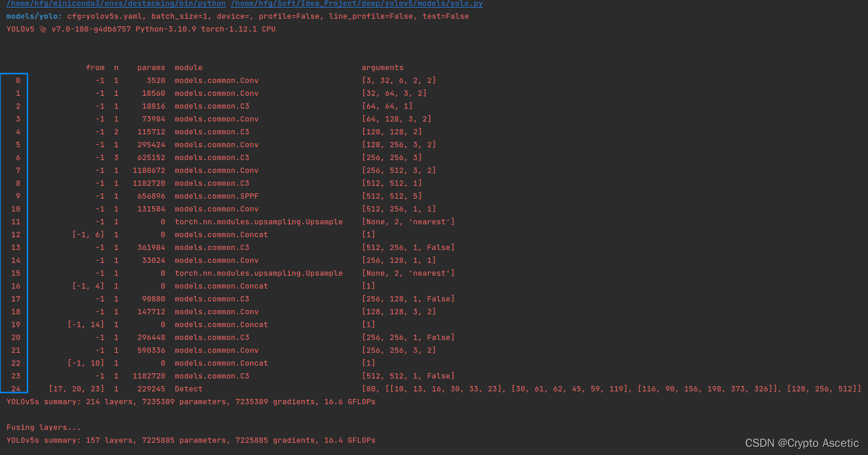
Task: Click the [-1, 4] from value
Action: [x=88, y=286]
